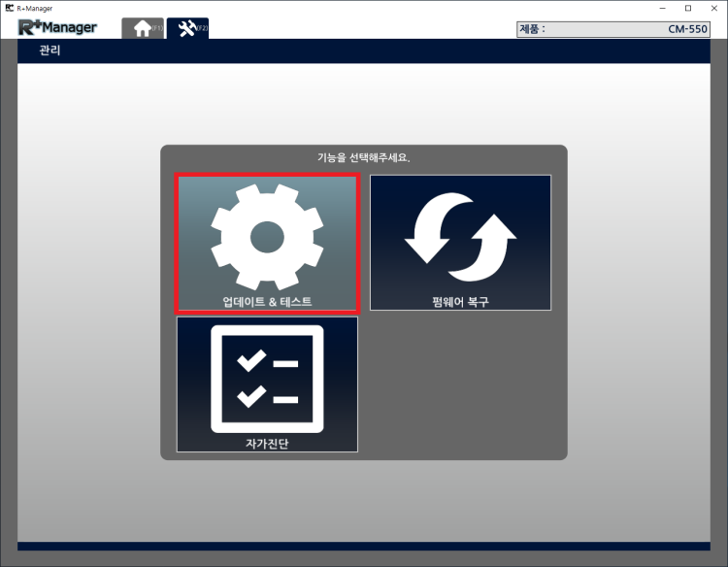Click the 제품 label in product box
This screenshot has width=728, height=567.
pos(531,29)
